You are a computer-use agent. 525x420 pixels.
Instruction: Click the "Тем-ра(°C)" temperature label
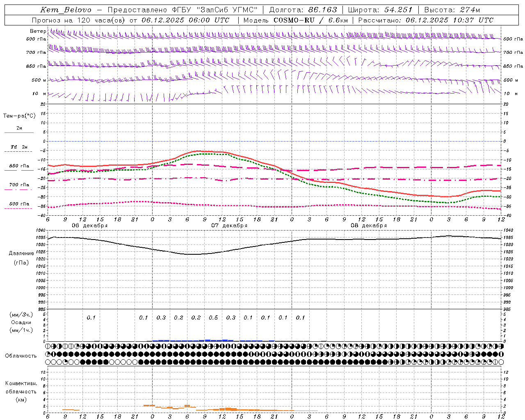tap(19, 116)
